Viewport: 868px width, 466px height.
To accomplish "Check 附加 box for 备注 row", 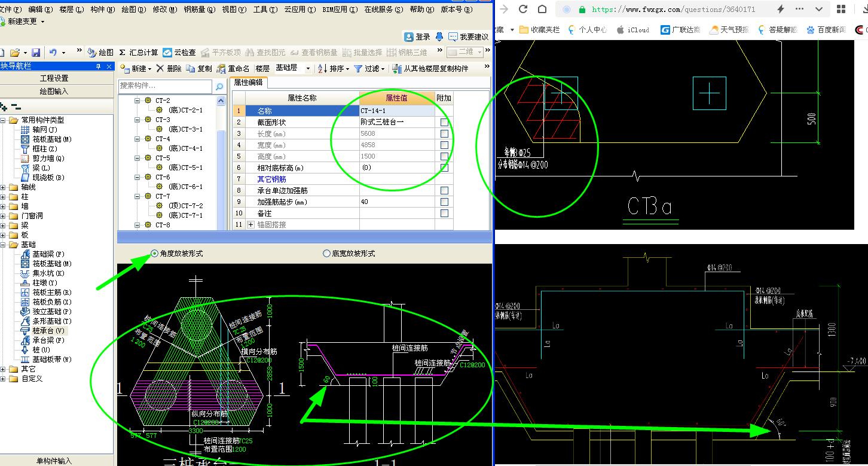I will (x=444, y=213).
